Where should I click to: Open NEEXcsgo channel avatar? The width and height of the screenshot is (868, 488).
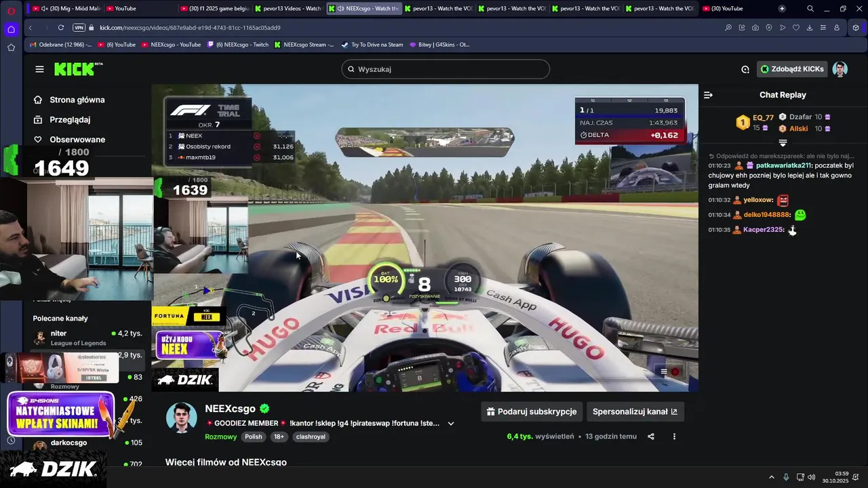181,416
